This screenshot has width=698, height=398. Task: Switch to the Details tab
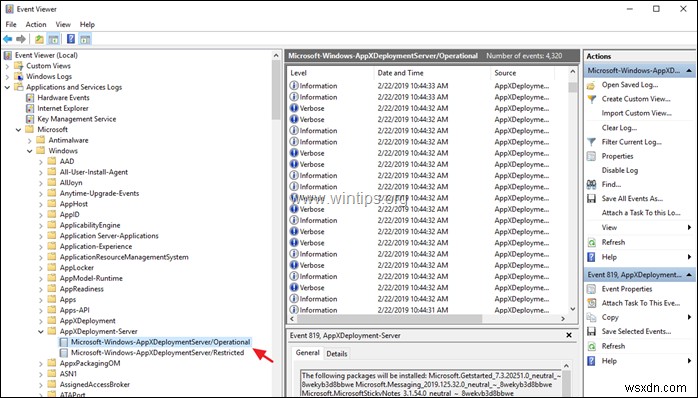click(x=337, y=354)
